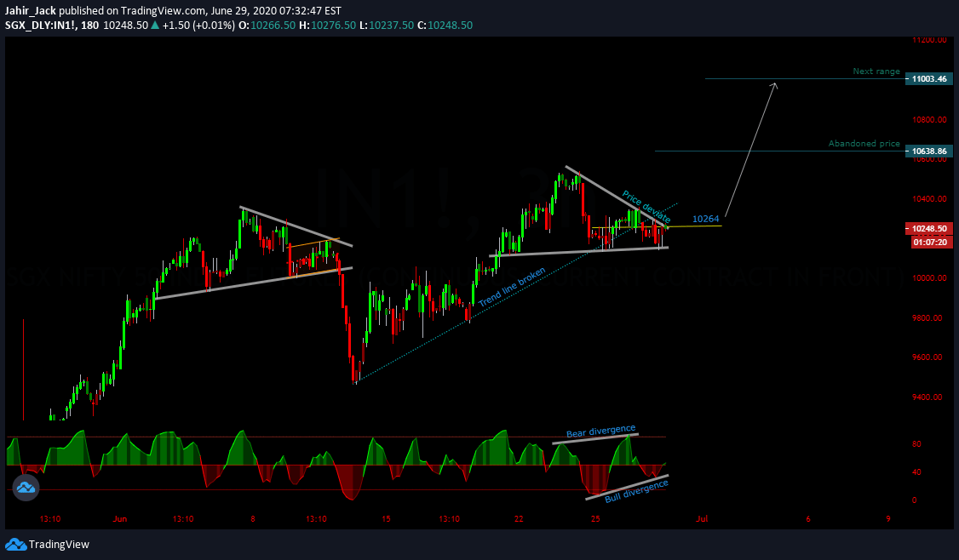Screen dimensions: 959x560
Task: Click the green up-arrow beside the price change
Action: pyautogui.click(x=153, y=26)
